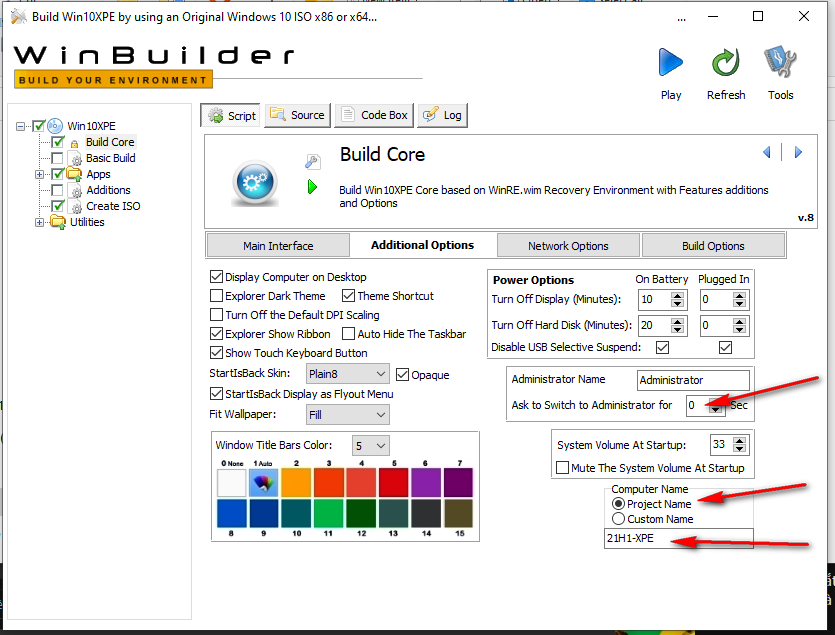Toggle On Battery USB Selective Suspend checkbox

[x=662, y=347]
